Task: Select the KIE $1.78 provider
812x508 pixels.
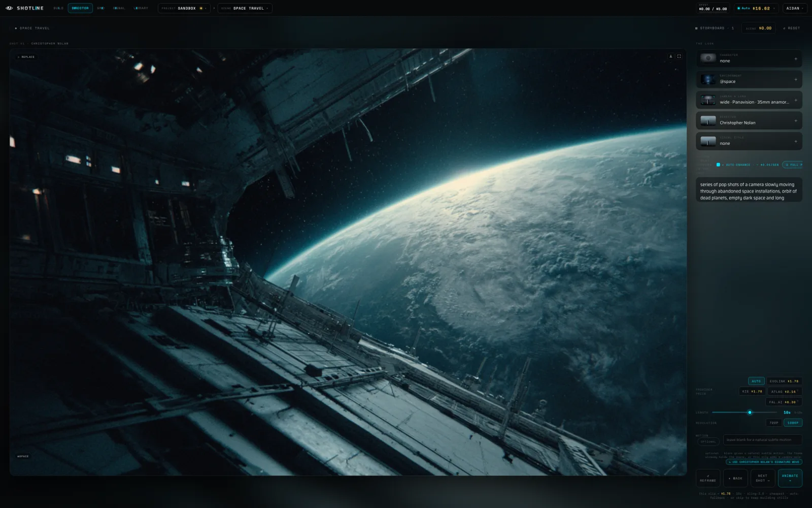Action: pyautogui.click(x=752, y=391)
